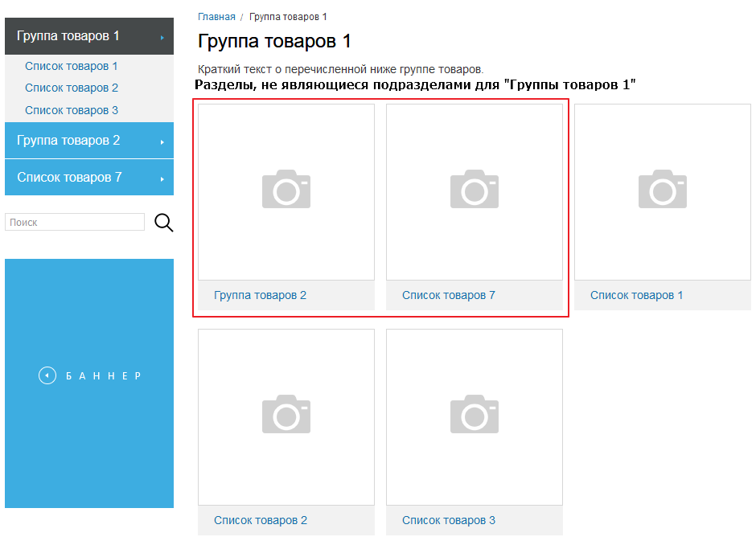
Task: Open the Группа товаров 2 tile caption link
Action: pos(260,295)
